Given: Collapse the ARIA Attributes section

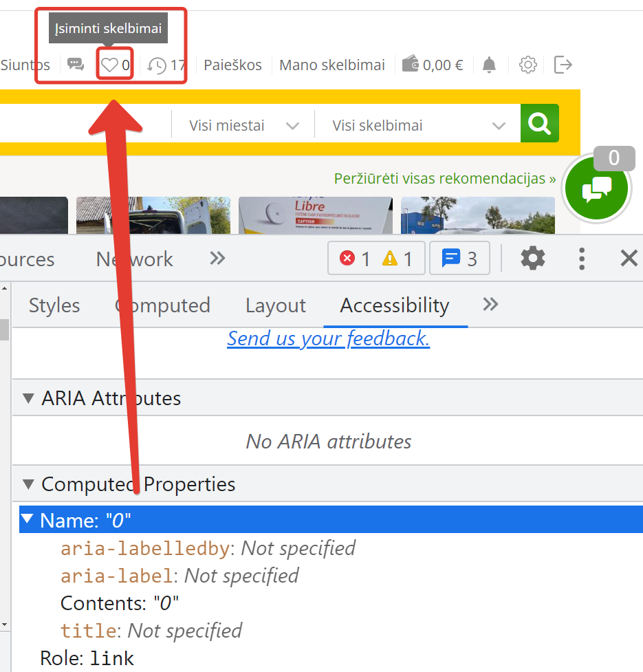Looking at the screenshot, I should point(28,398).
